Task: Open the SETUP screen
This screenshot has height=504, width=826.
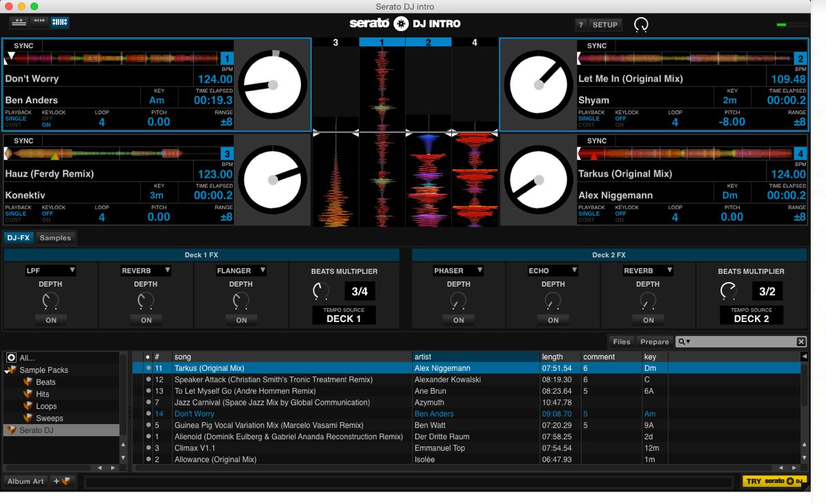Action: (604, 25)
